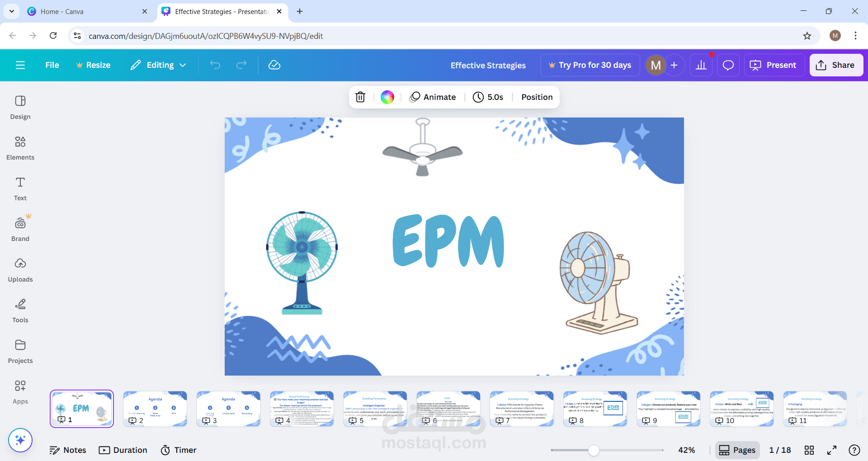
Task: Click the Animate button
Action: tap(433, 97)
